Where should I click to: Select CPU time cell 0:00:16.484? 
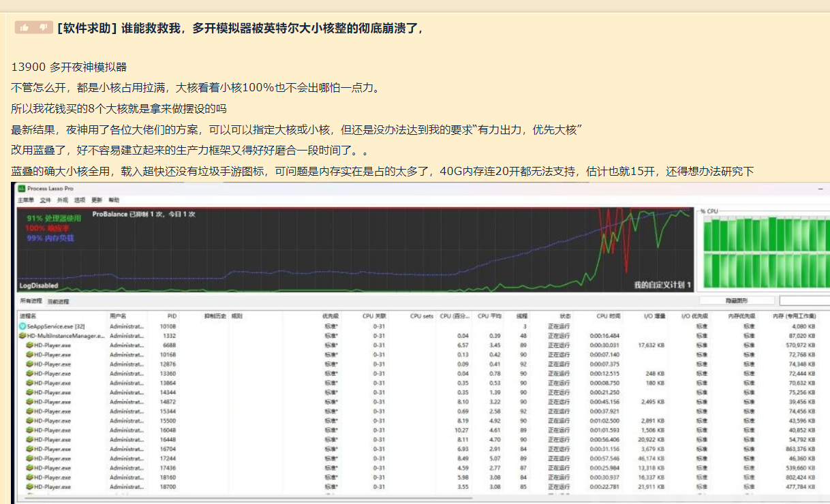604,336
